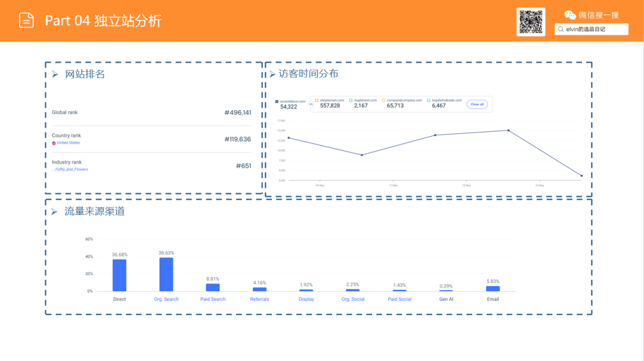Click the 'Industry rank' label
Viewport: 644px width, 361px height.
coord(67,162)
